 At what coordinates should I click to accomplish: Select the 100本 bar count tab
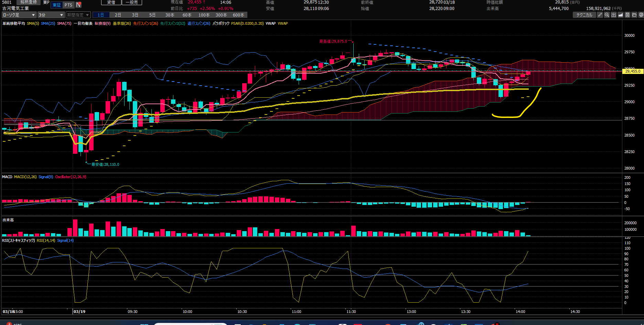pos(204,15)
